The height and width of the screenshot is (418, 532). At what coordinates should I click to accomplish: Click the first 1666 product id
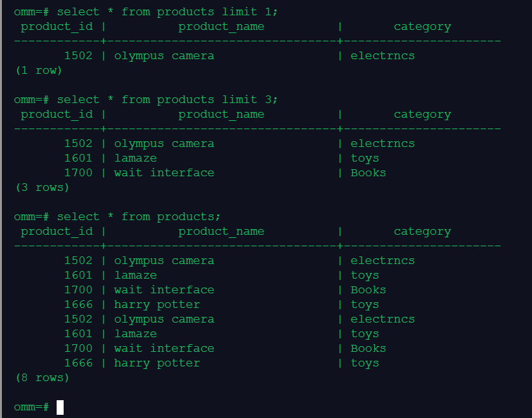pyautogui.click(x=78, y=305)
